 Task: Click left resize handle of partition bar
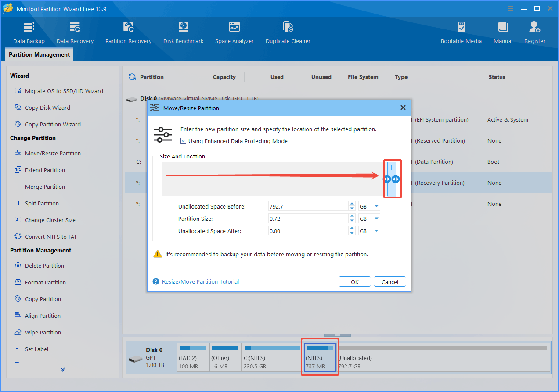click(387, 179)
